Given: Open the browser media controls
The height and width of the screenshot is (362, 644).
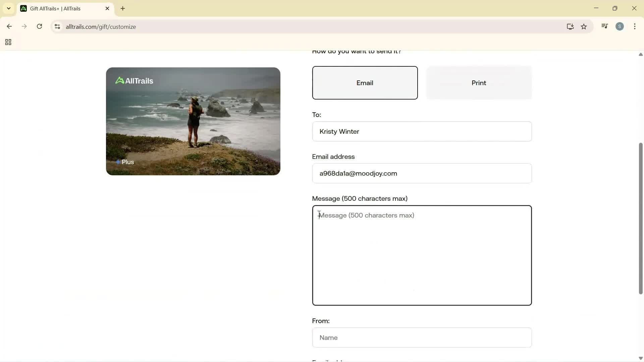Looking at the screenshot, I should [x=605, y=26].
